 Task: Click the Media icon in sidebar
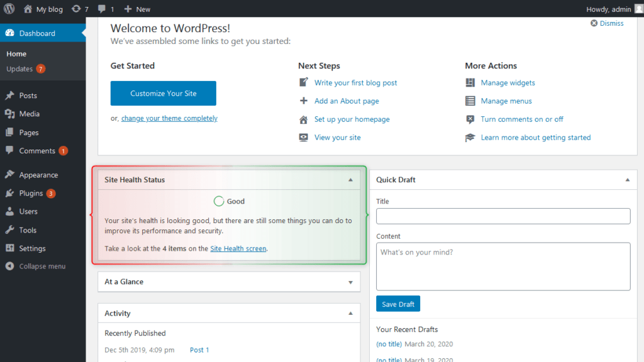pyautogui.click(x=10, y=114)
